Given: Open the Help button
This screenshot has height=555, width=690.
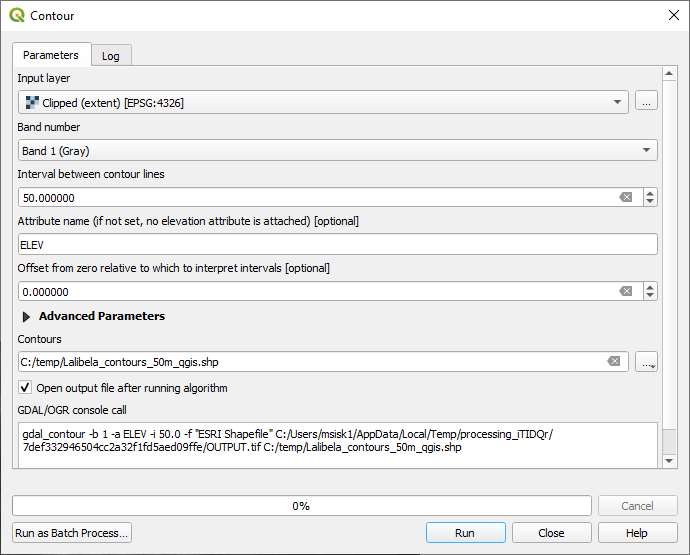Looking at the screenshot, I should (637, 533).
